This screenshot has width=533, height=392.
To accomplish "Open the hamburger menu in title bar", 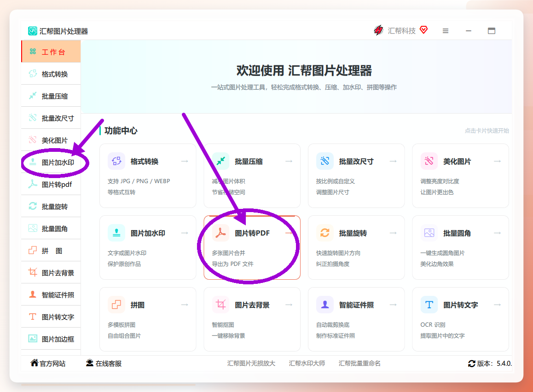I will click(x=445, y=31).
